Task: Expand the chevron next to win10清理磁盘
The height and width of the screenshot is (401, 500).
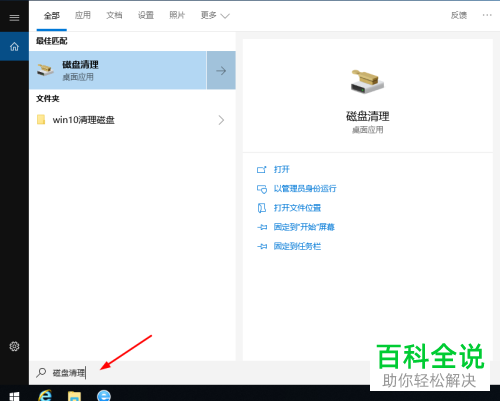Action: coord(221,120)
